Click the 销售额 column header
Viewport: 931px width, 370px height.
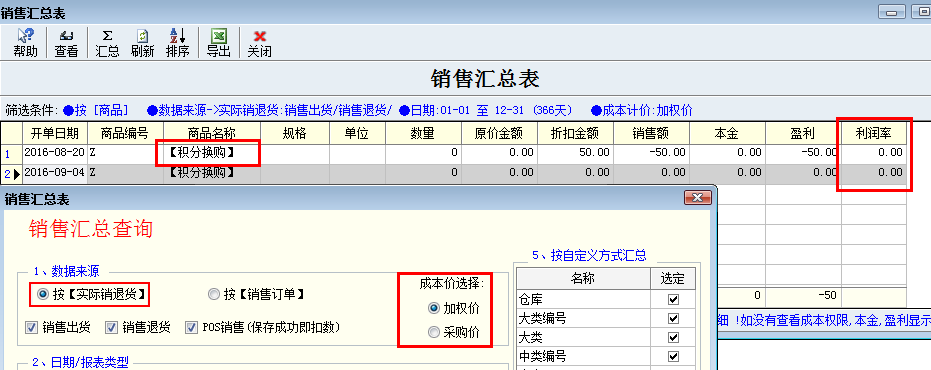(651, 133)
